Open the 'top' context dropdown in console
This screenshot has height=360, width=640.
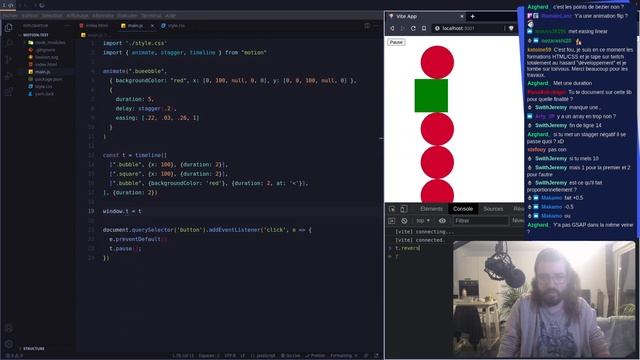pyautogui.click(x=422, y=221)
